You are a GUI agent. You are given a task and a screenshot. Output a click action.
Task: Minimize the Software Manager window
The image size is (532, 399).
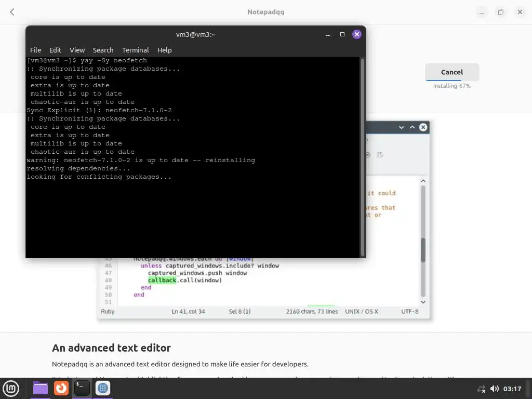pos(482,12)
